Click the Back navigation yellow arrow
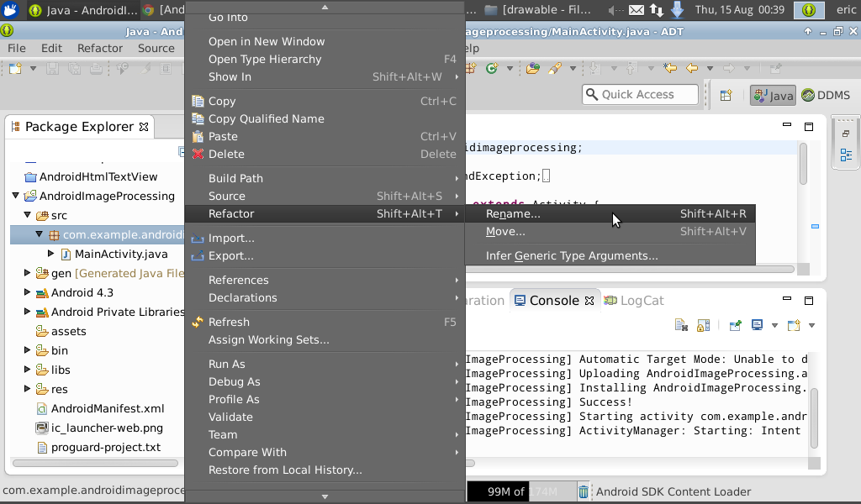Screen dimensions: 861x504 click(x=692, y=69)
